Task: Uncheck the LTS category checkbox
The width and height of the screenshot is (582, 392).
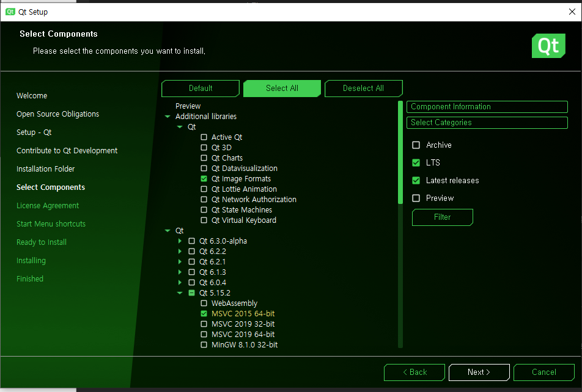Action: [x=416, y=163]
